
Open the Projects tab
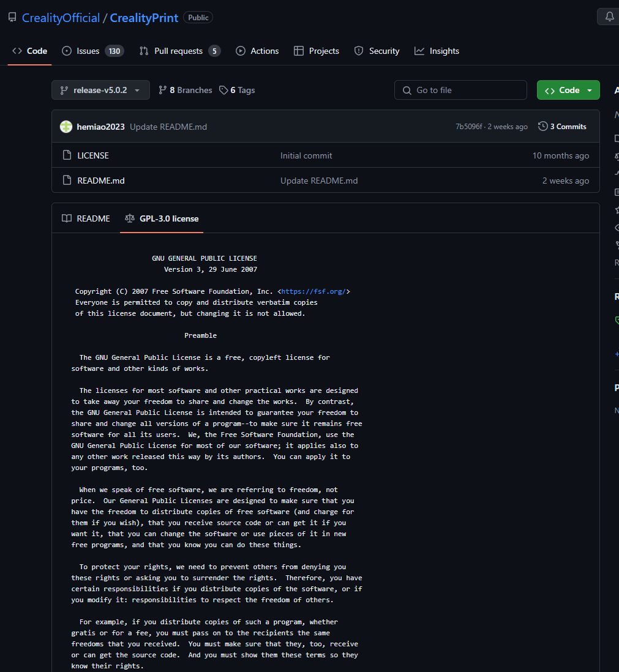coord(317,51)
